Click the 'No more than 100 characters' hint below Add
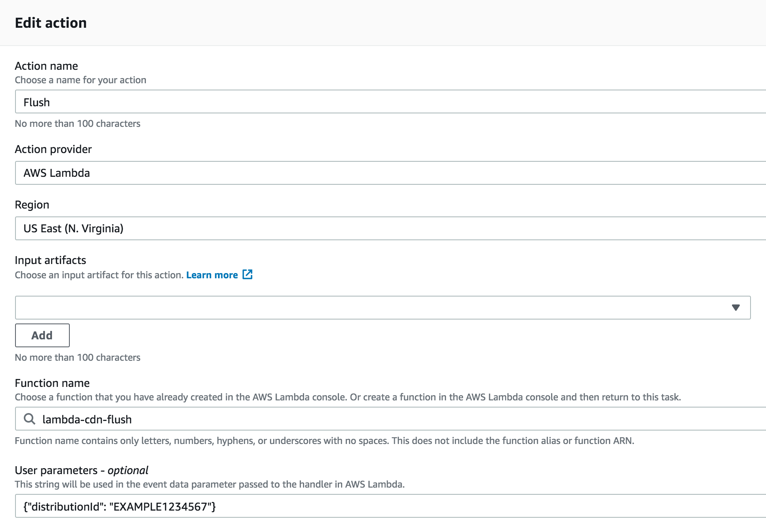 click(78, 358)
